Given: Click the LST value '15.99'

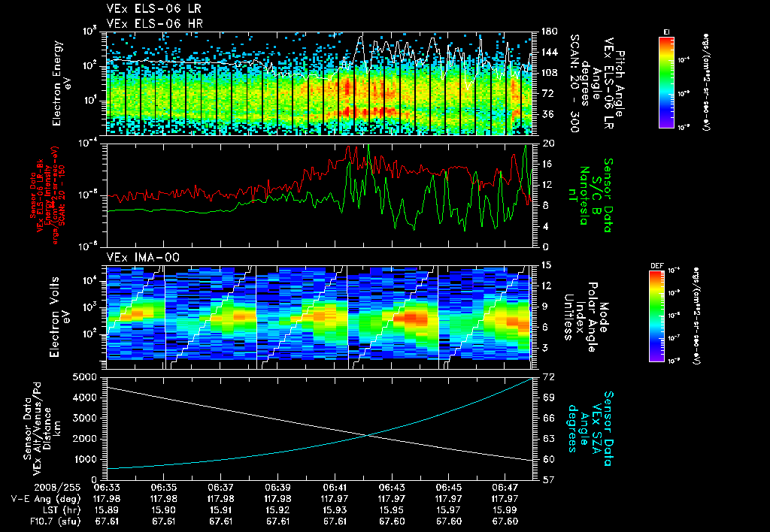Looking at the screenshot, I should (x=505, y=510).
